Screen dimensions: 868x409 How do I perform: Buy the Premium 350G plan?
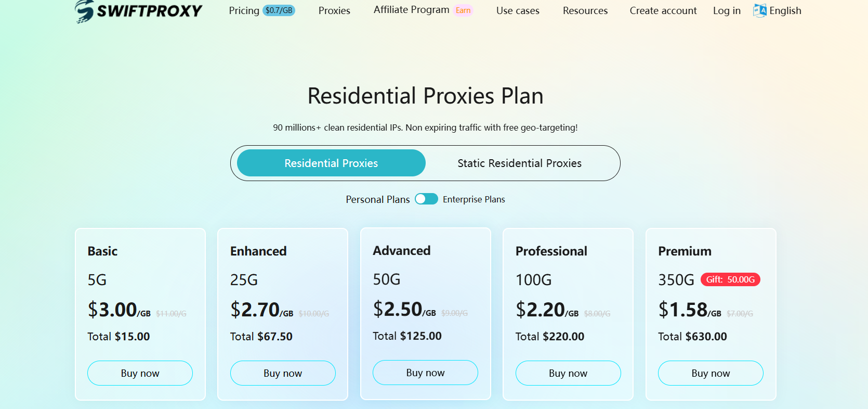pyautogui.click(x=711, y=373)
